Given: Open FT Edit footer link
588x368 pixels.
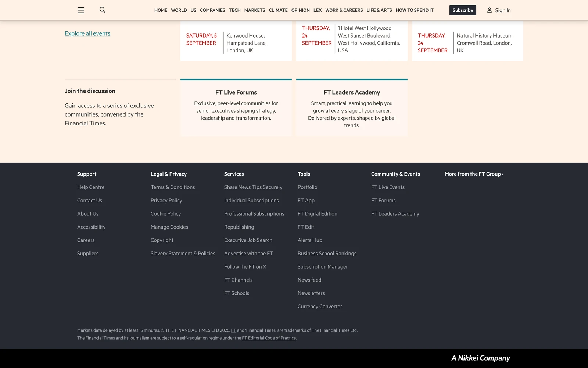Looking at the screenshot, I should point(306,227).
